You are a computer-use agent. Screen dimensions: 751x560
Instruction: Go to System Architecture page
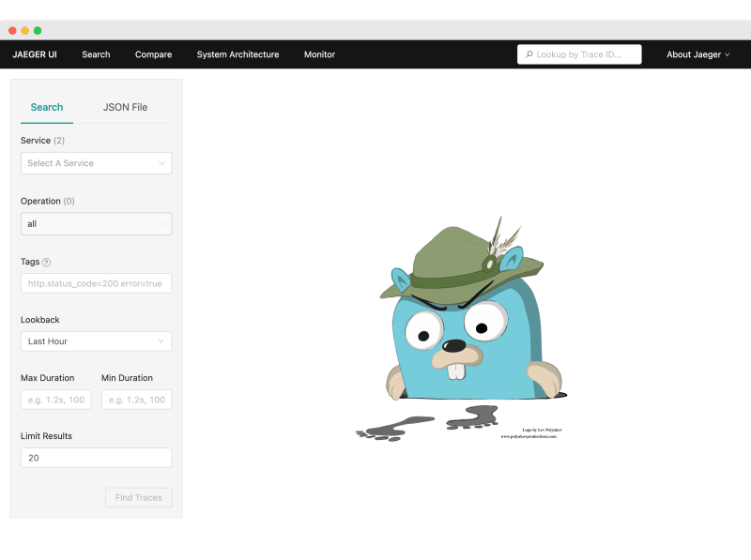[238, 54]
